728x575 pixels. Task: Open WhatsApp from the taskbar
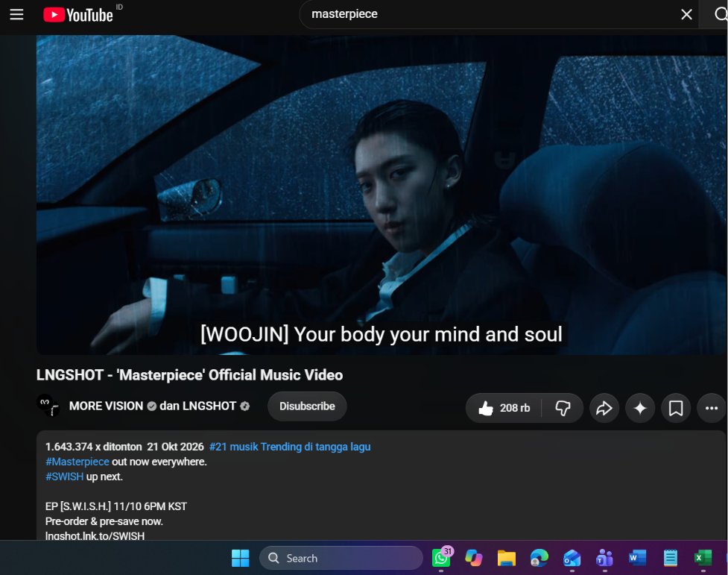(442, 557)
